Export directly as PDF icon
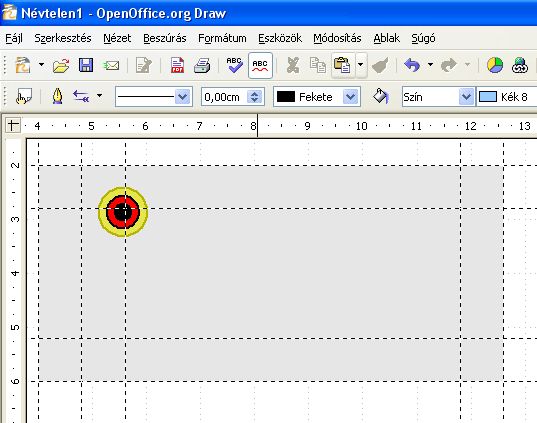Viewport: 537px width, 423px height. (x=177, y=65)
